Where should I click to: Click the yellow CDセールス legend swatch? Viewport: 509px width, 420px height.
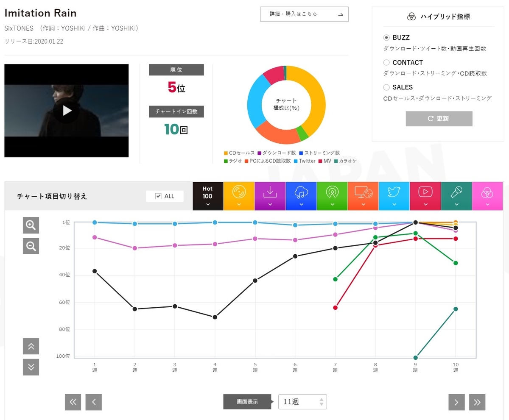pyautogui.click(x=226, y=153)
